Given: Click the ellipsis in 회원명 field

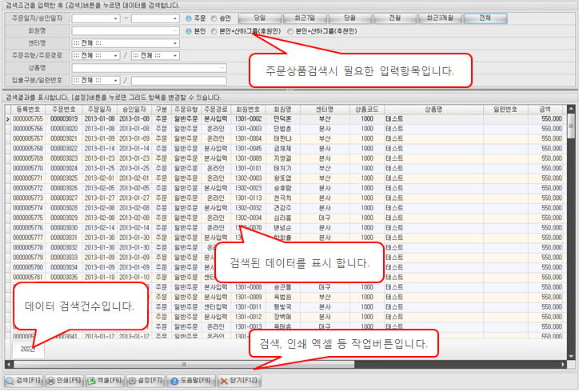Looking at the screenshot, I should point(175,31).
